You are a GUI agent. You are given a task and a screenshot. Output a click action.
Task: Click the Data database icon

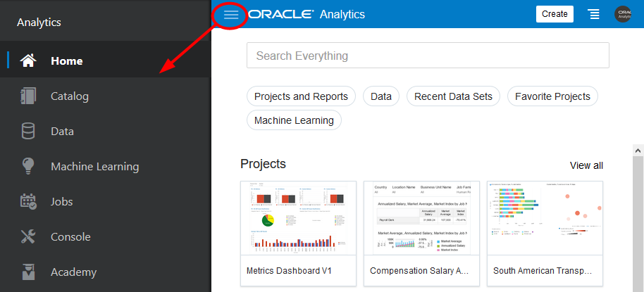point(28,132)
